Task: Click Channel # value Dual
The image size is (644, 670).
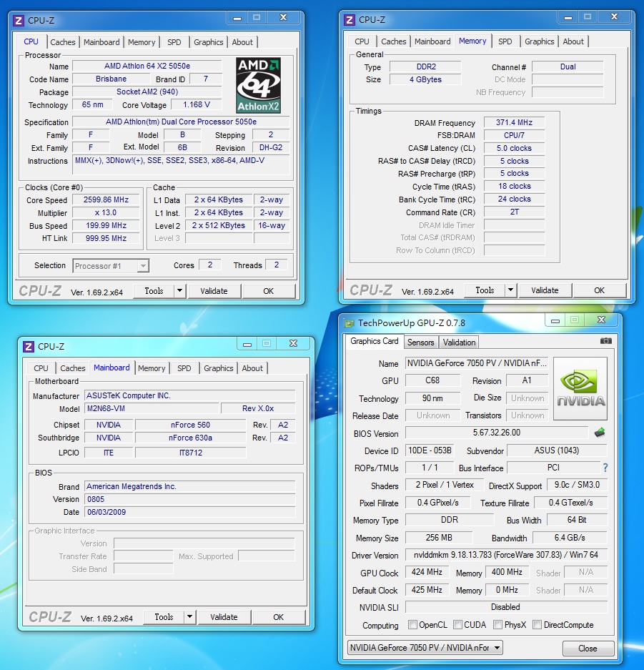Action: click(568, 66)
